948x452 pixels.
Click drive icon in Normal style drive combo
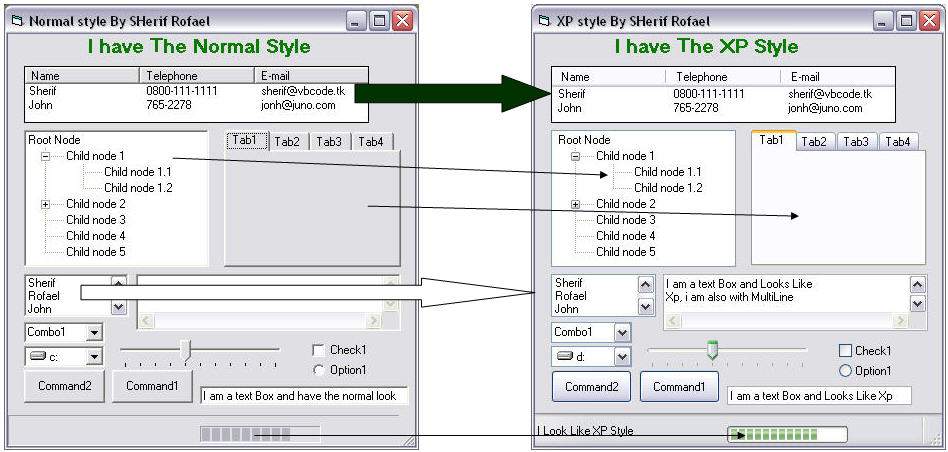pyautogui.click(x=37, y=356)
